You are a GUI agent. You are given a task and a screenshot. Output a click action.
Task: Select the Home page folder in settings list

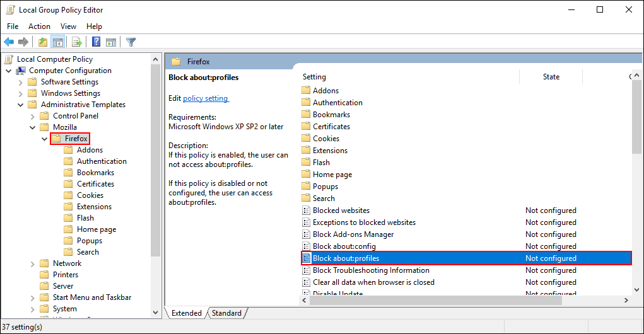[332, 175]
